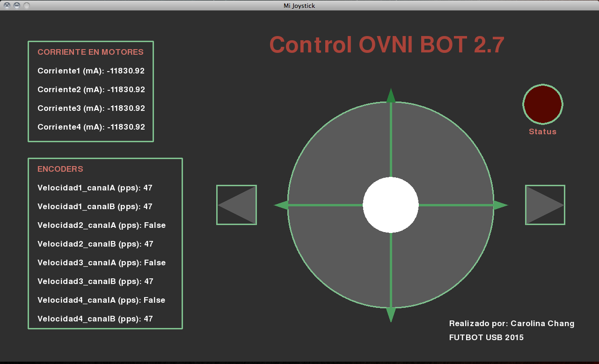Viewport: 599px width, 364px height.
Task: Click the white joystick knob in the center
Action: point(391,205)
